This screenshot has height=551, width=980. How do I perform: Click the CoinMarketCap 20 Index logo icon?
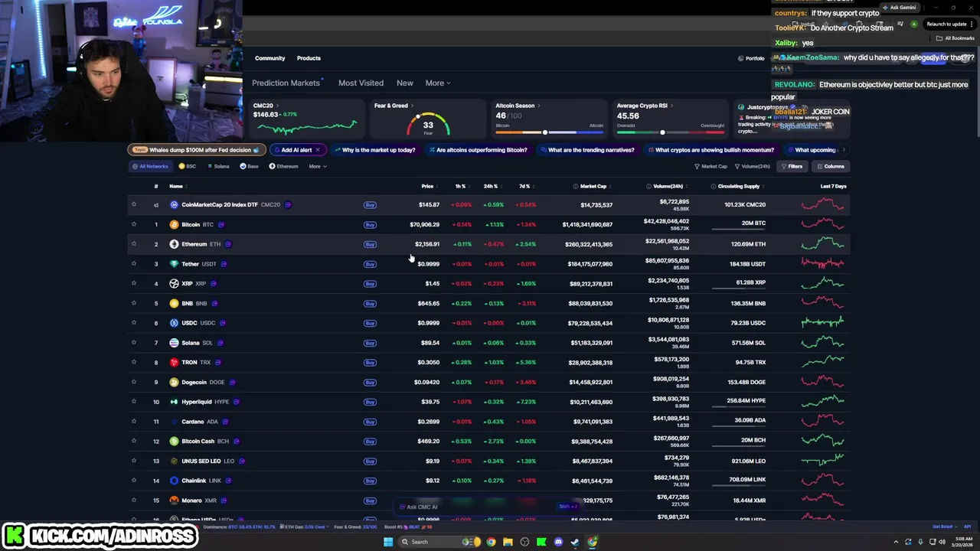coord(174,204)
